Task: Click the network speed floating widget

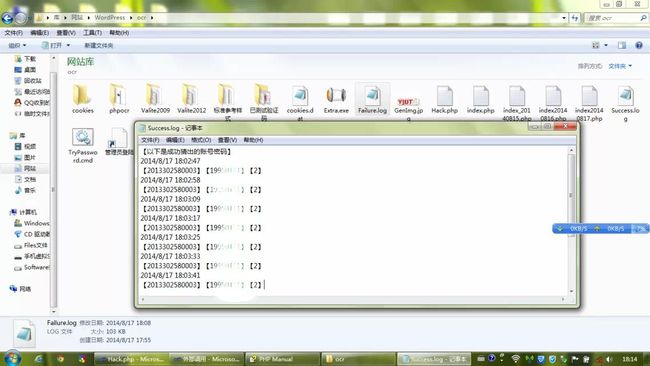Action: tap(600, 228)
